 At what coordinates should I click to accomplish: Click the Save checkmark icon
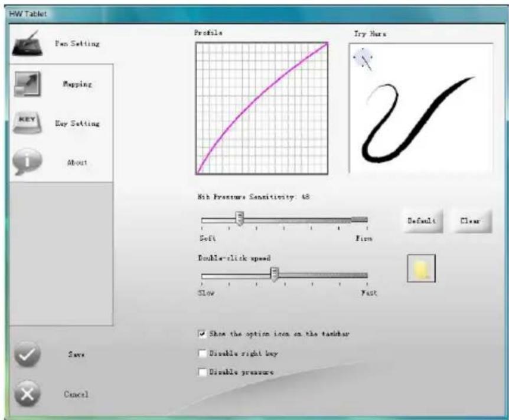[28, 355]
